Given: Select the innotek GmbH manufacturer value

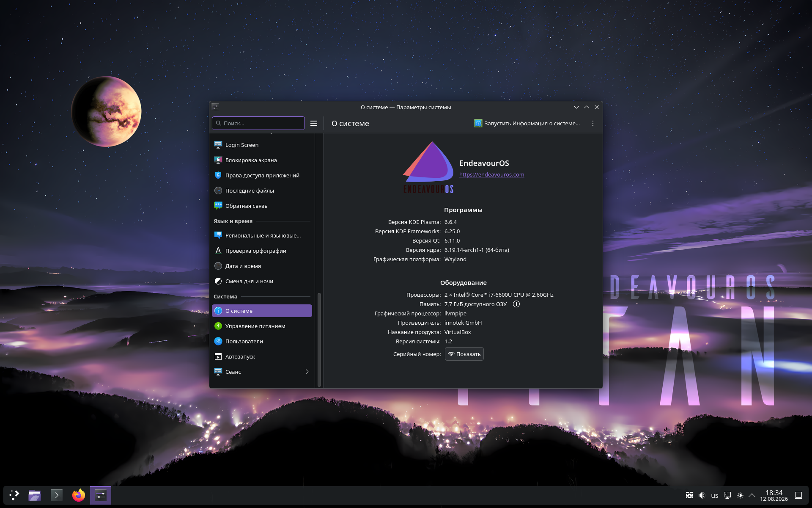Looking at the screenshot, I should point(463,323).
